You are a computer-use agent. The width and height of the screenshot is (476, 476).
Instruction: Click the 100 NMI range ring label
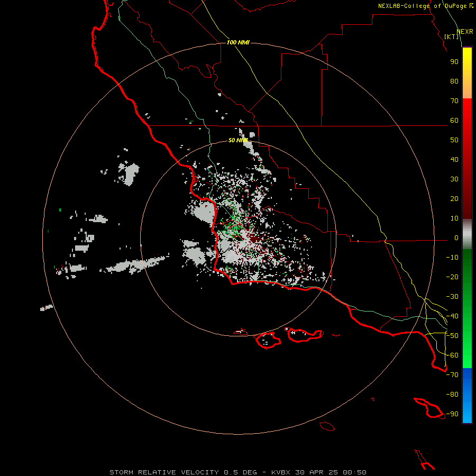point(238,42)
